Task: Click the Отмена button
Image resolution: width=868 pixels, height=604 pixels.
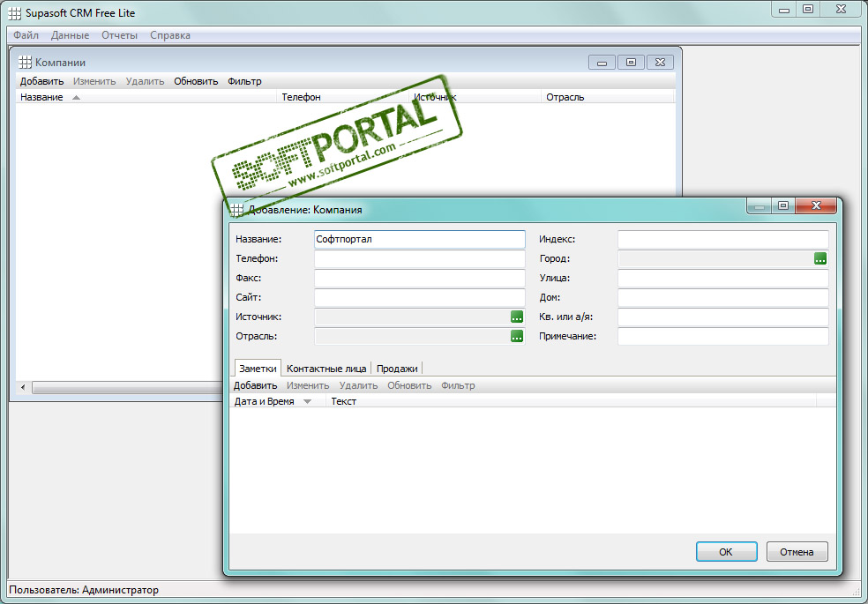Action: click(797, 552)
